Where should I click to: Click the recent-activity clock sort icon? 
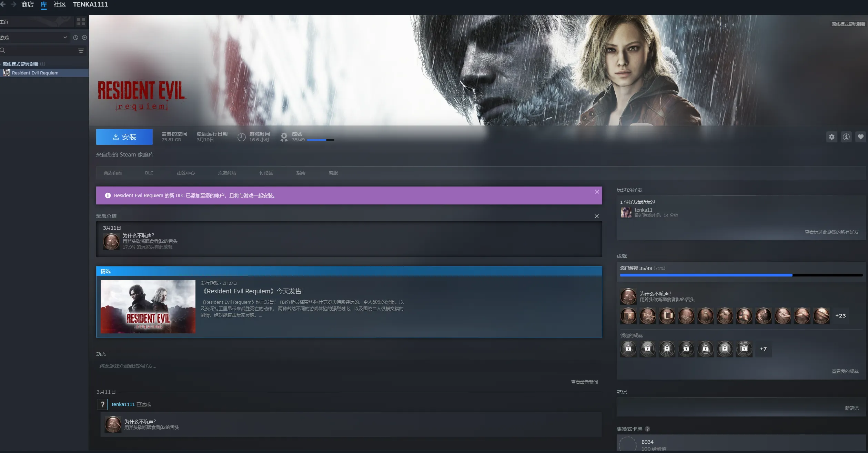[75, 38]
